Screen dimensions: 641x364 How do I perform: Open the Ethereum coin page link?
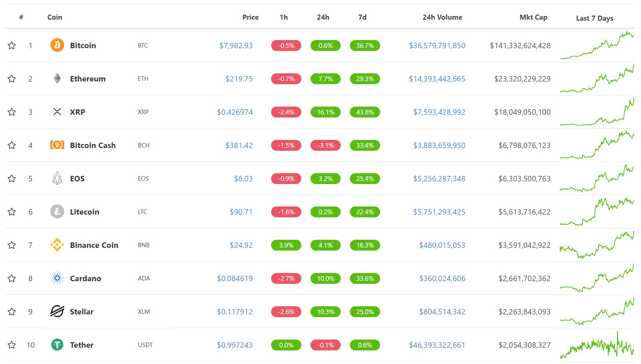88,78
